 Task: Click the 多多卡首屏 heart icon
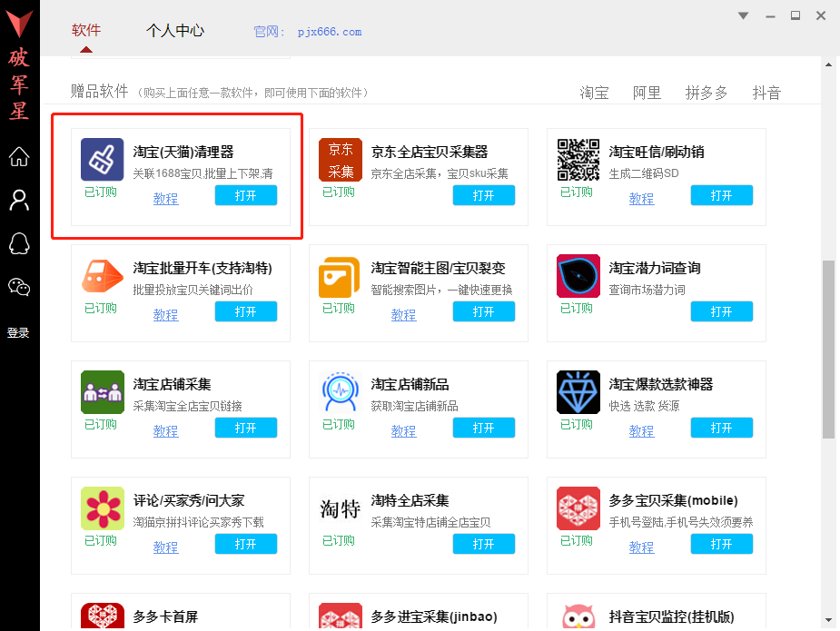click(x=103, y=616)
